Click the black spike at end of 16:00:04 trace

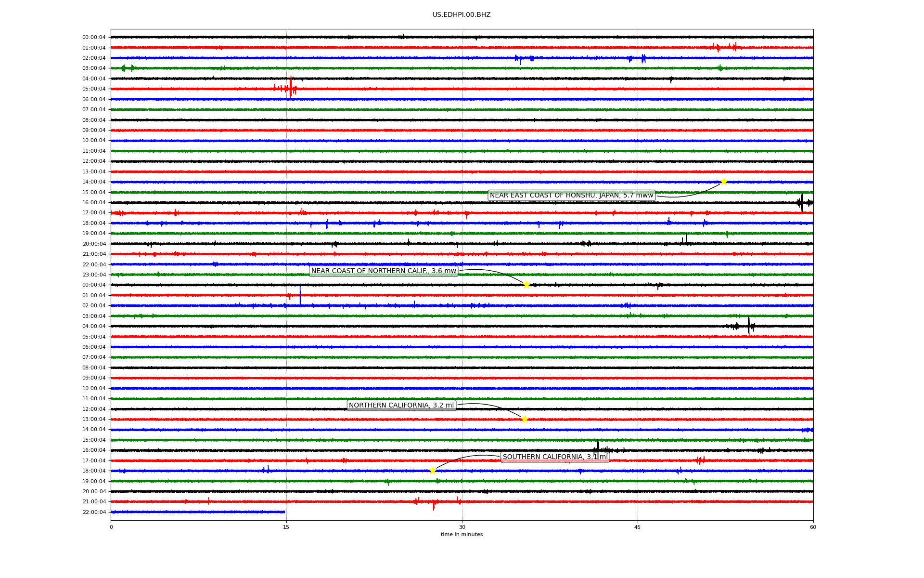802,202
